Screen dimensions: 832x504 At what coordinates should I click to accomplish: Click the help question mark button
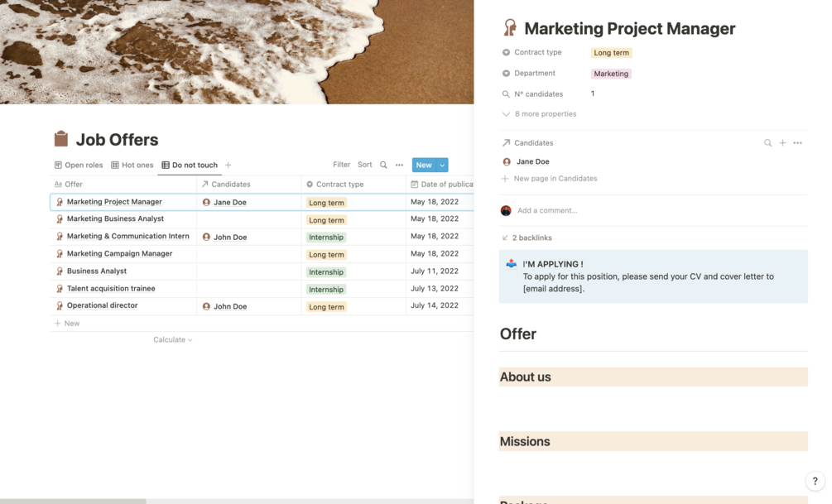815,481
